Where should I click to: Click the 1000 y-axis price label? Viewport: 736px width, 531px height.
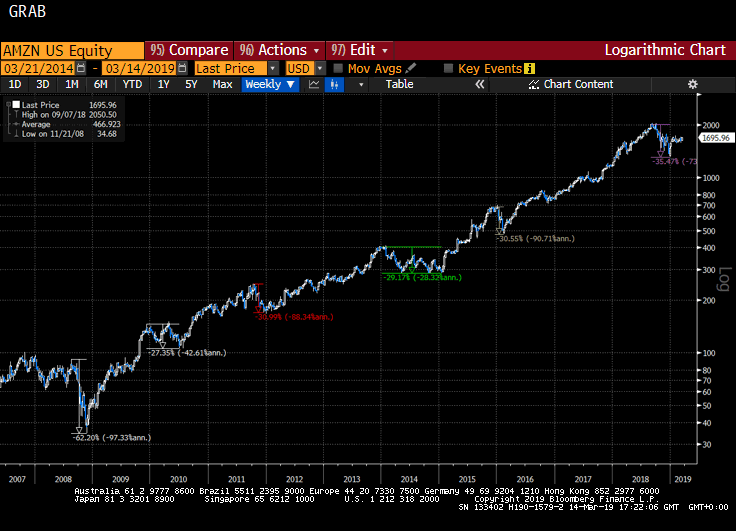[x=711, y=178]
